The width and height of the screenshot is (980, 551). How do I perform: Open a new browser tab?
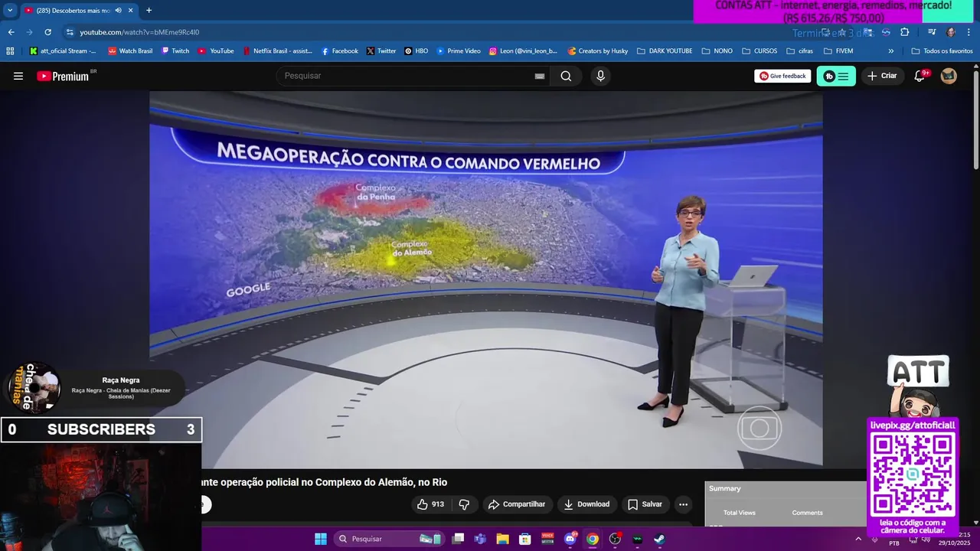tap(149, 11)
